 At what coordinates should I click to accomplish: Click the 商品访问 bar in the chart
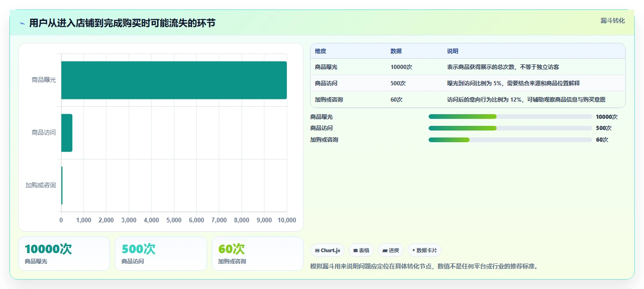tap(67, 133)
